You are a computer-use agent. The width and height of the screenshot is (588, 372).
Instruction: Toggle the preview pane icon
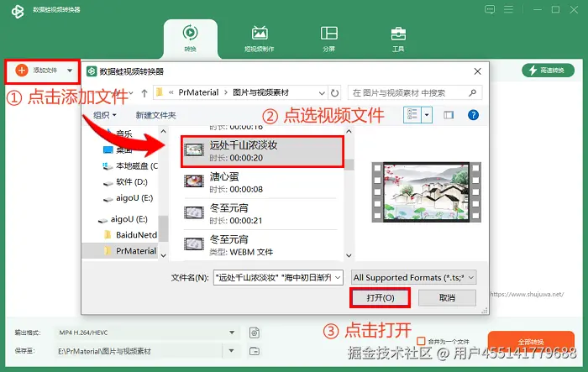(448, 115)
